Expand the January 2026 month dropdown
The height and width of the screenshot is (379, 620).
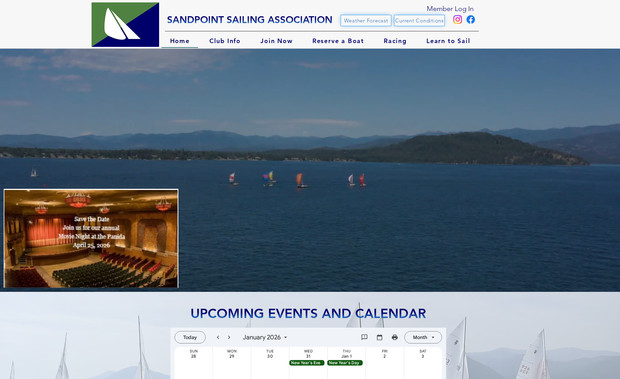265,338
